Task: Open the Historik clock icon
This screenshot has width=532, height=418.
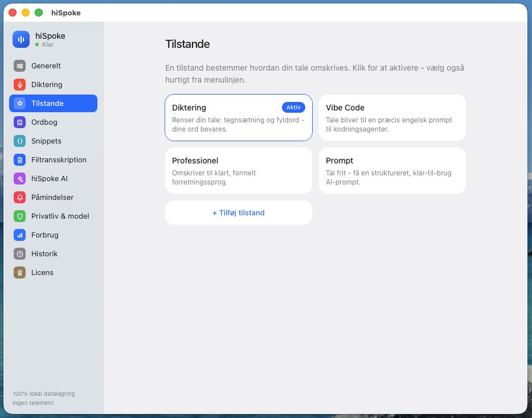Action: click(20, 254)
